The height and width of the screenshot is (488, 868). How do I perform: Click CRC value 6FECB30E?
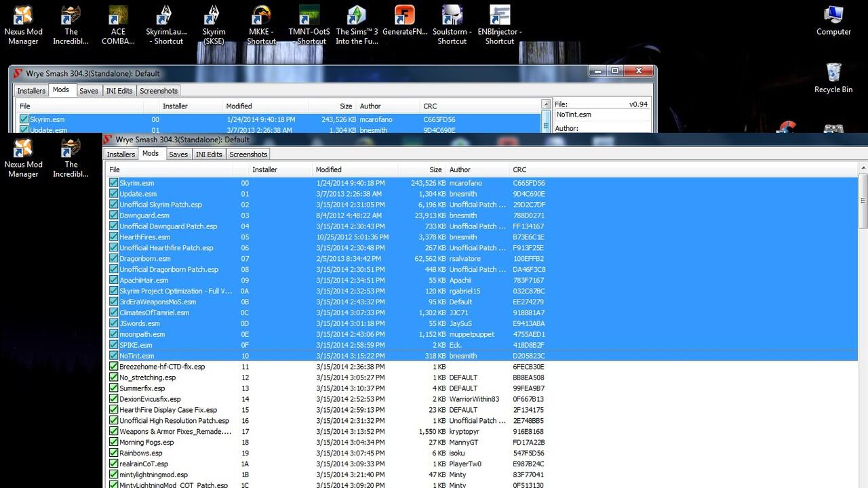[x=529, y=367]
